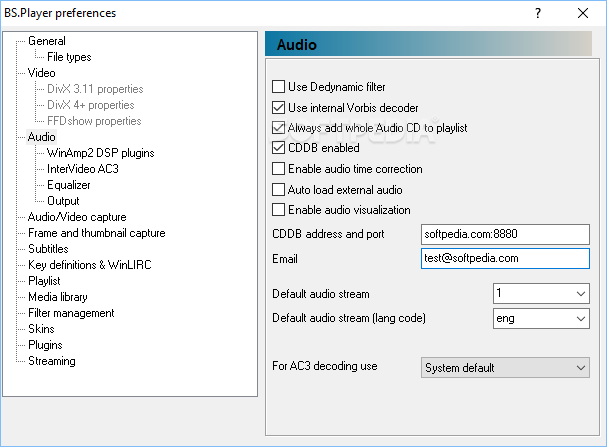Tick Auto load external audio
The height and width of the screenshot is (447, 607).
click(278, 190)
